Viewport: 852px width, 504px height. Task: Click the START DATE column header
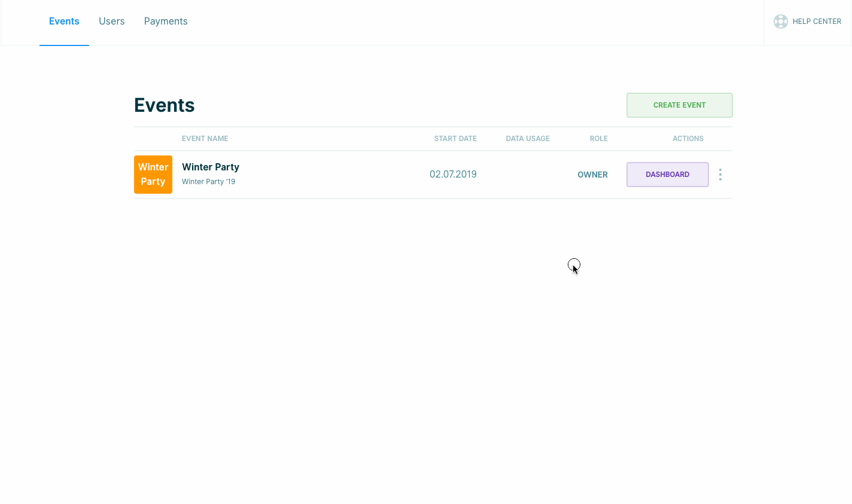[455, 139]
